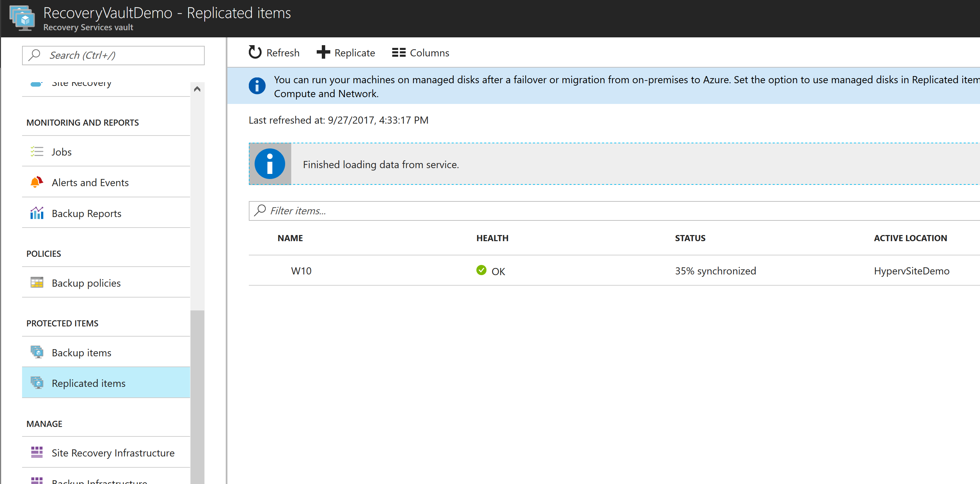Click the Backup items vault icon
The width and height of the screenshot is (980, 484).
(x=37, y=352)
